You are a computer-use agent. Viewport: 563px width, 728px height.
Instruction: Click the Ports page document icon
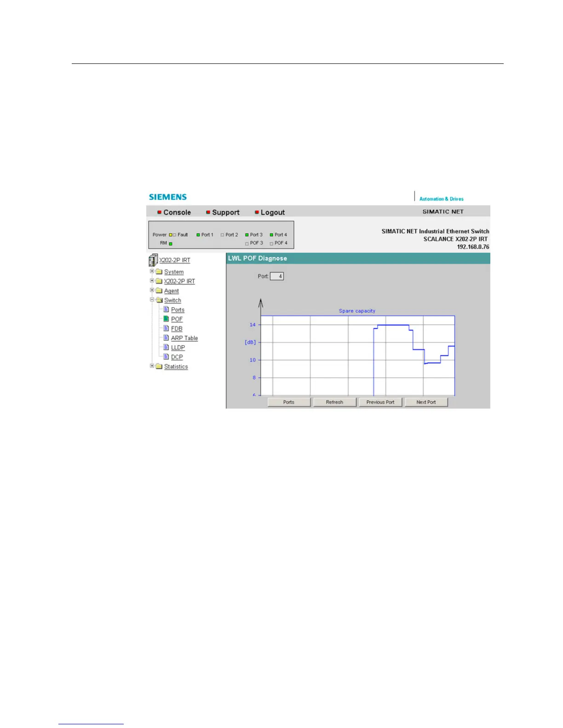167,309
